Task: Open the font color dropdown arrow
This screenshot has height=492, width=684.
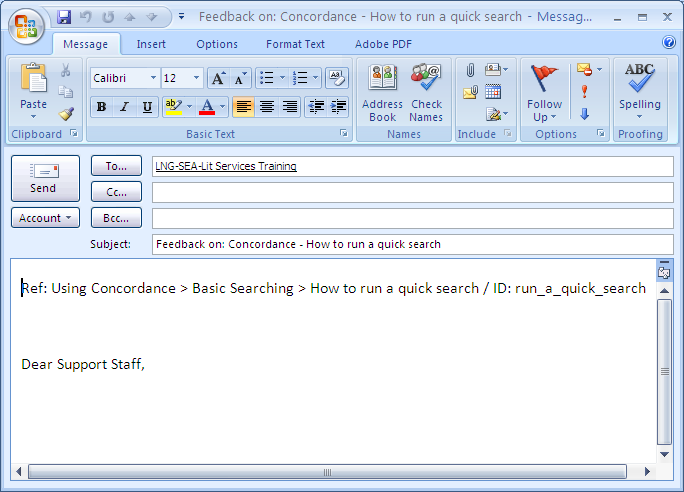Action: click(x=222, y=106)
